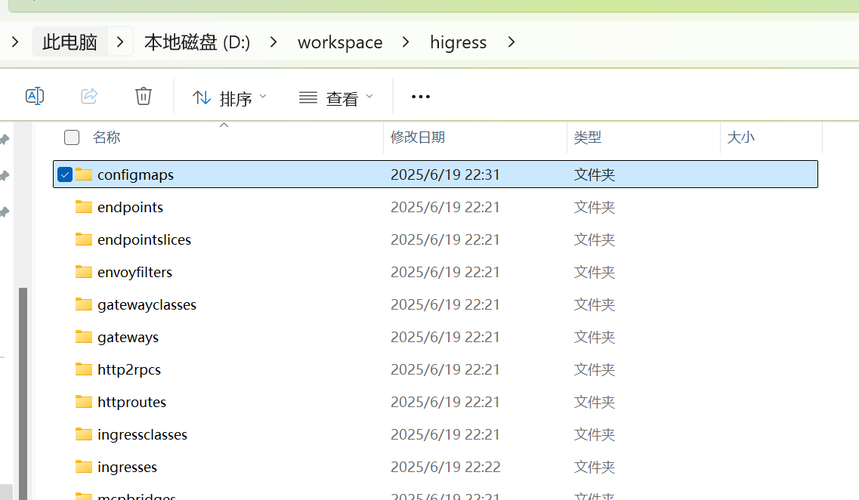Expand the chevron after 此电脑
The height and width of the screenshot is (500, 859).
click(x=120, y=42)
